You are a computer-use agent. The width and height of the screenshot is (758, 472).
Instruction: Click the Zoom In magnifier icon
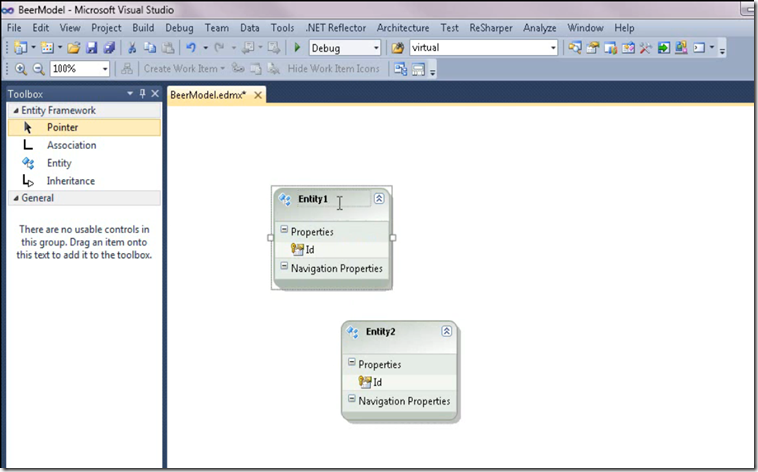point(21,69)
